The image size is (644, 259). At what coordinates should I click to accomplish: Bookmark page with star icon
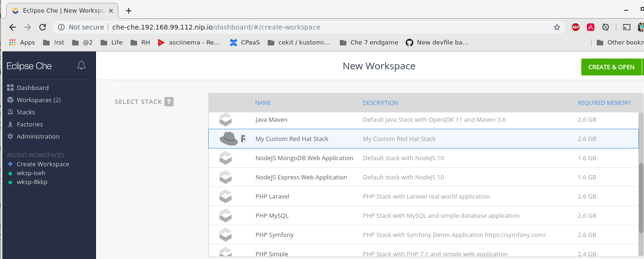click(557, 27)
